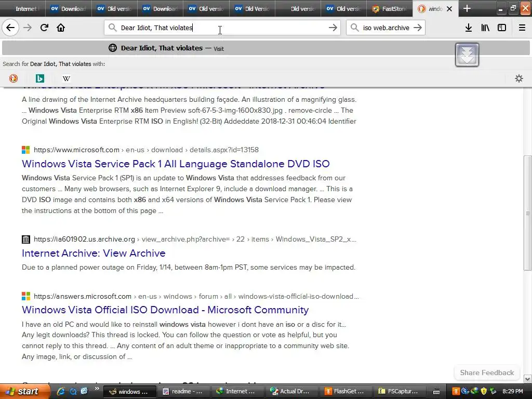
Task: Search with the Wikipedia one-off icon
Action: point(66,78)
